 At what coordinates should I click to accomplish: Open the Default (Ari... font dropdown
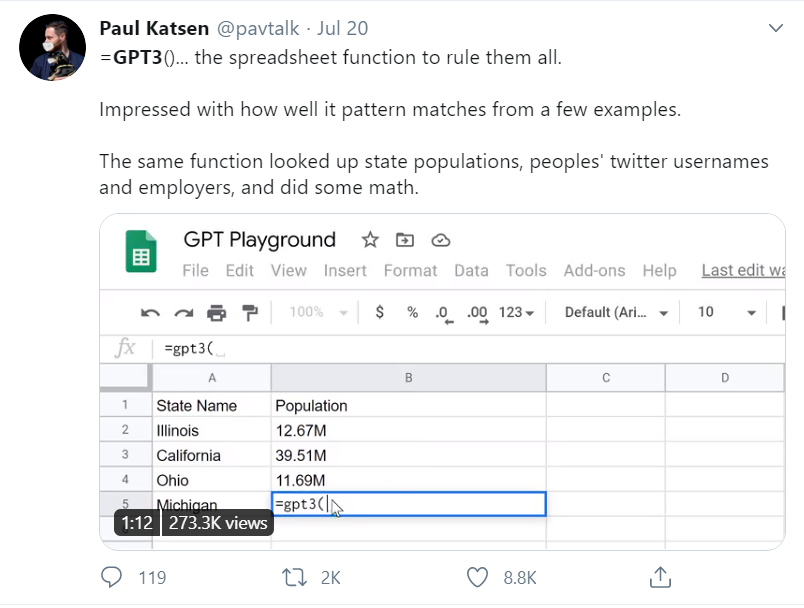click(616, 312)
